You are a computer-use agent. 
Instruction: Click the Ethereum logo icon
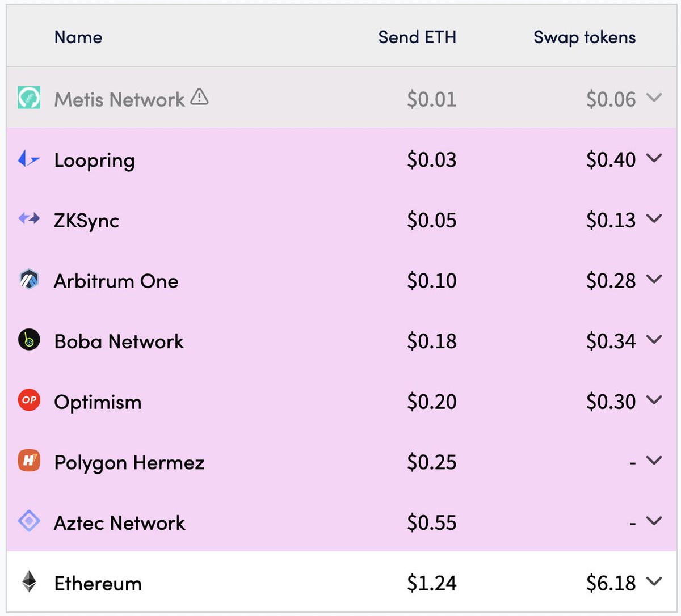pyautogui.click(x=29, y=581)
